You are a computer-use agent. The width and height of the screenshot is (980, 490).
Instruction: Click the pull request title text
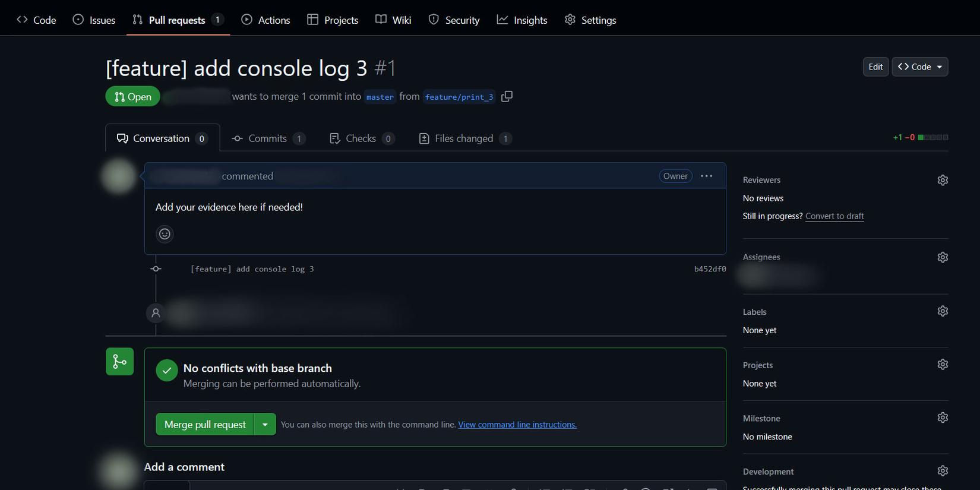(236, 68)
